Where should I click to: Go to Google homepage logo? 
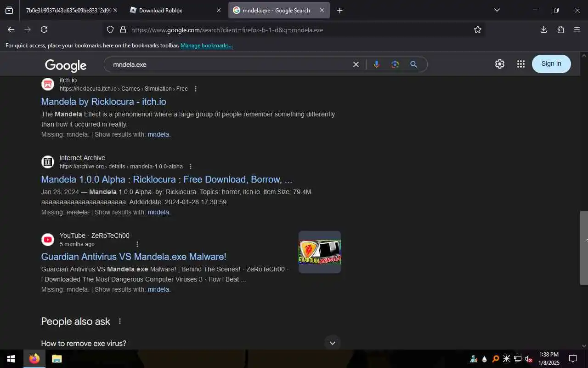tap(66, 65)
